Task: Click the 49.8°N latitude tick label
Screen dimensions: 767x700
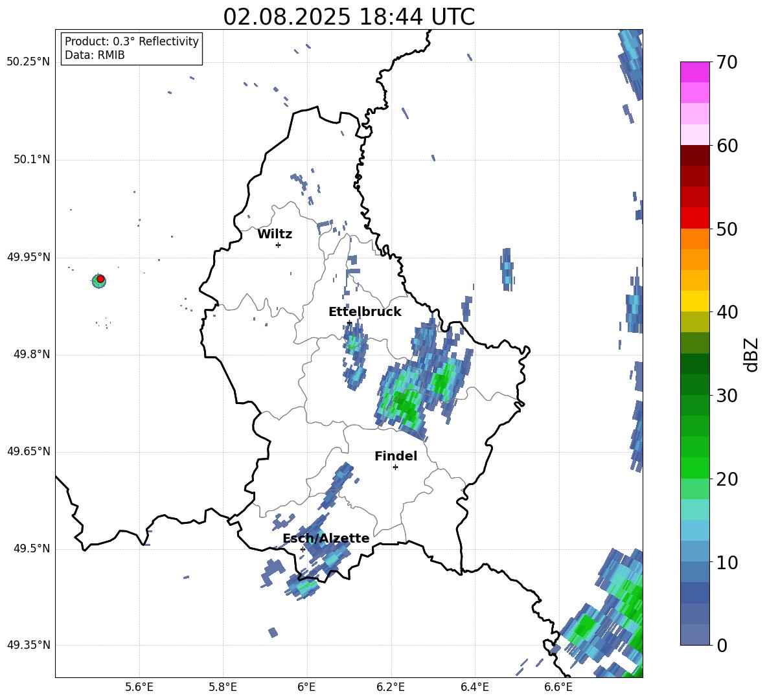Action: point(32,354)
